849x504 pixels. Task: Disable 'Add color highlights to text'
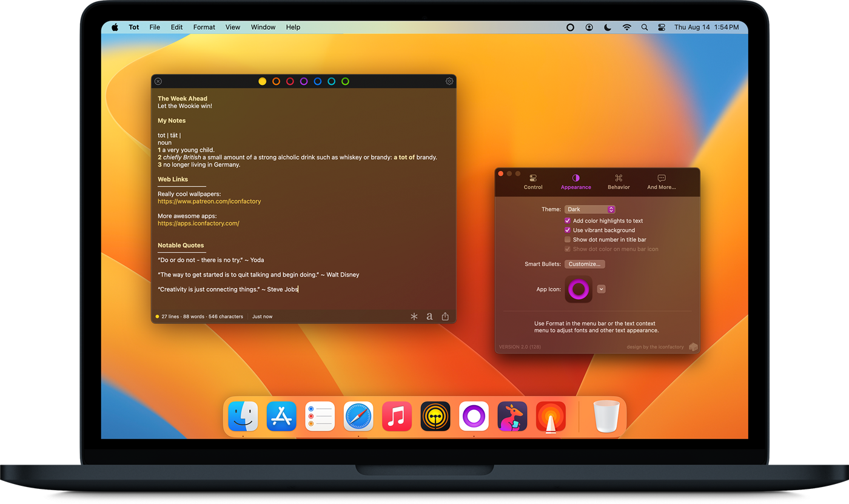tap(568, 221)
